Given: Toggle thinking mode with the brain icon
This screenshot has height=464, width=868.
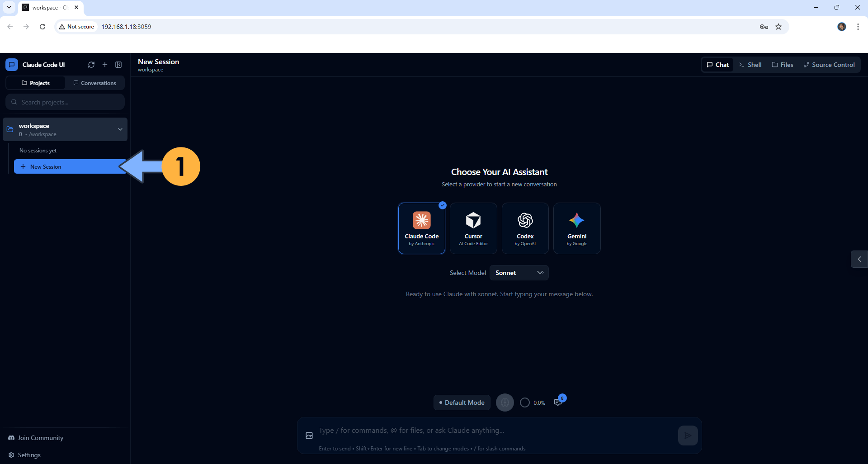Looking at the screenshot, I should (505, 402).
